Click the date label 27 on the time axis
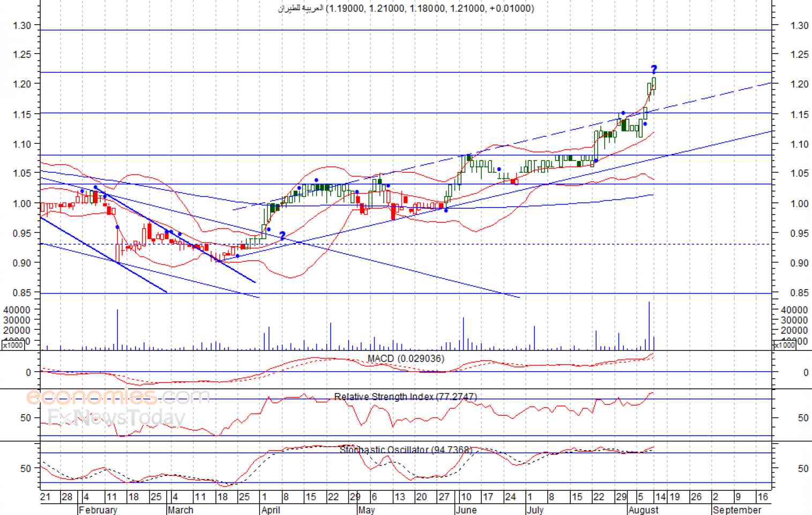 coord(444,497)
